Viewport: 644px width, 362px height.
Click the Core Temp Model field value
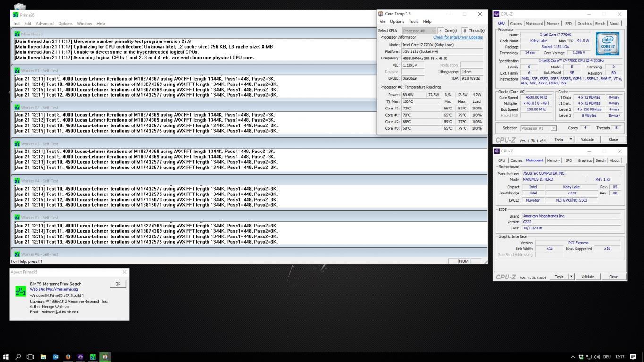pyautogui.click(x=442, y=45)
